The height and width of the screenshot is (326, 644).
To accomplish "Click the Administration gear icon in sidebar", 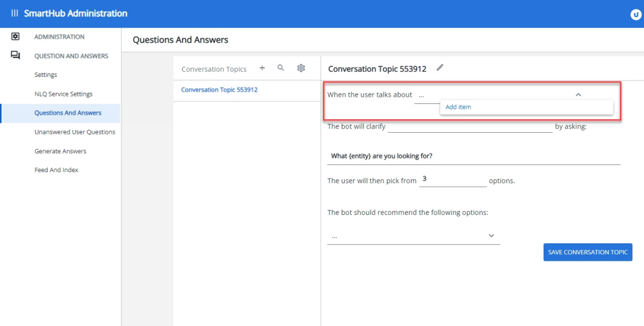I will [x=16, y=36].
